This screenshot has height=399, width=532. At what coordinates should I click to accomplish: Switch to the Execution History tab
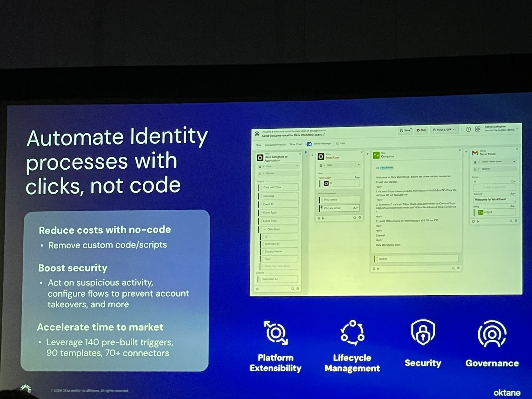[275, 145]
